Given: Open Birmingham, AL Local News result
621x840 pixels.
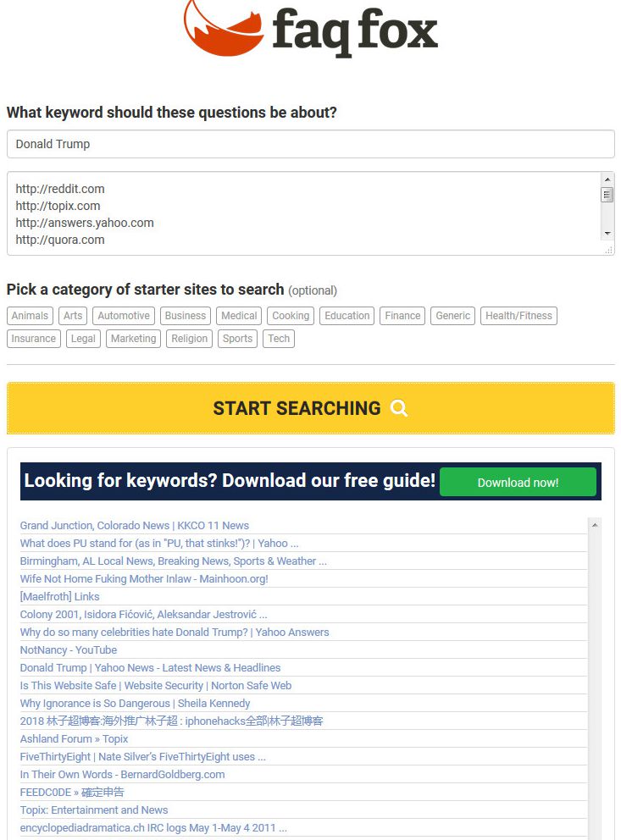Looking at the screenshot, I should coord(173,561).
